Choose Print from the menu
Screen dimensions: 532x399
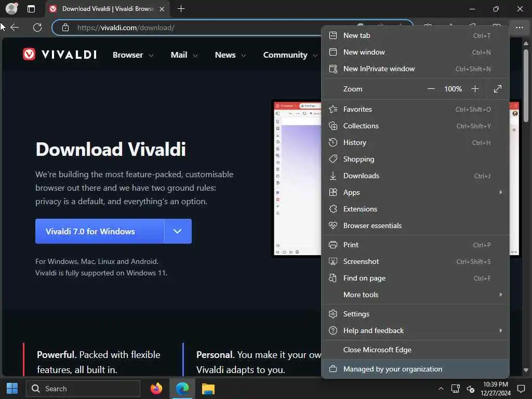[416, 245]
